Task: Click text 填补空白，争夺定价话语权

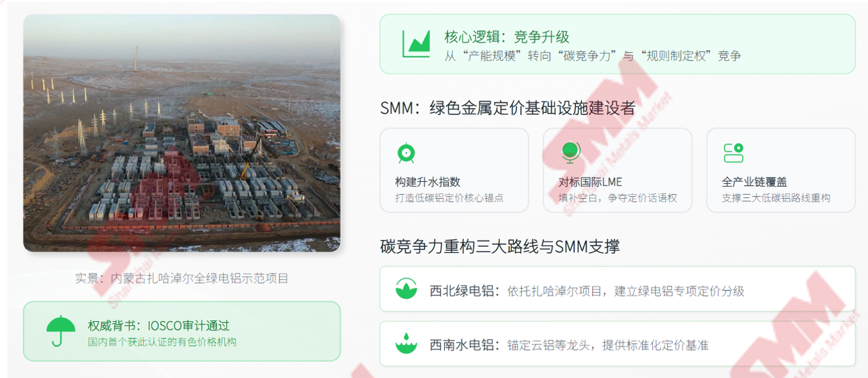Action: click(x=618, y=198)
